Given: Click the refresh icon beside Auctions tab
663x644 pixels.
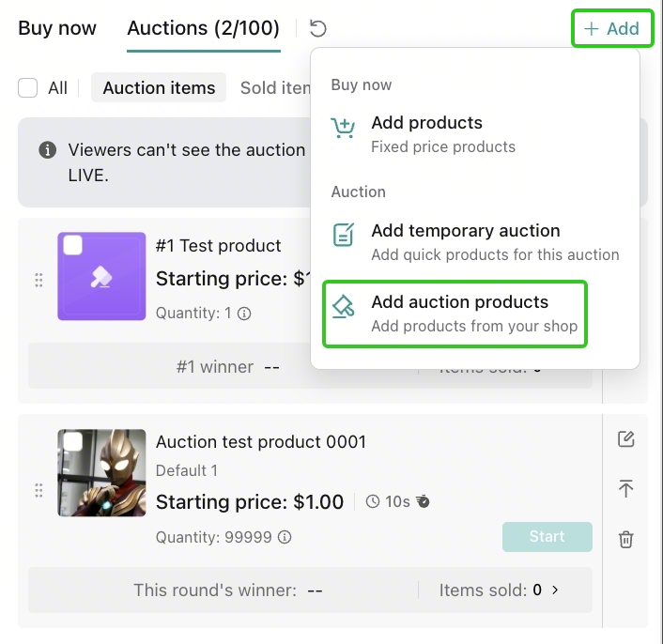Looking at the screenshot, I should coord(317,28).
